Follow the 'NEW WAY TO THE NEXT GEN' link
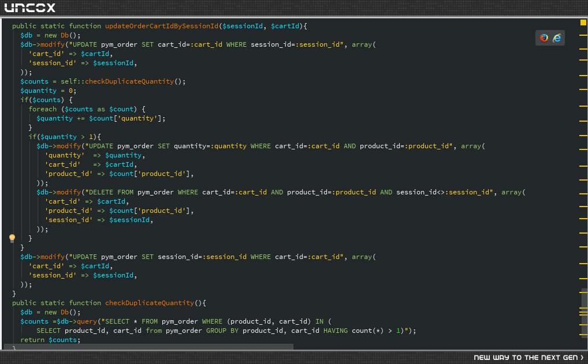 click(529, 358)
